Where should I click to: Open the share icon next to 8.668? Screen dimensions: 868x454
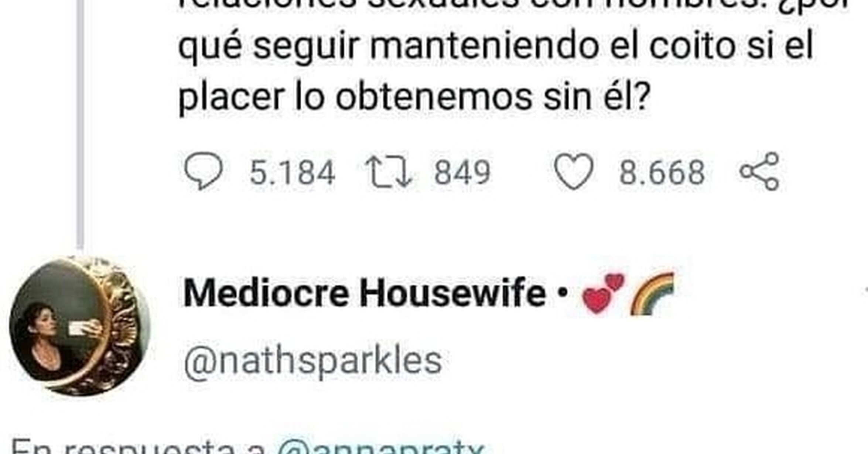click(x=759, y=172)
